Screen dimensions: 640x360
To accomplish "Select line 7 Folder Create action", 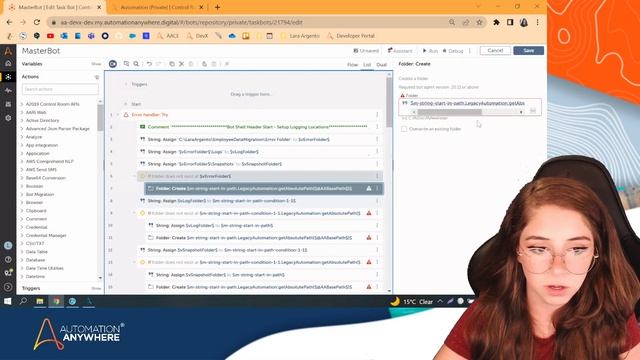I will [x=264, y=188].
